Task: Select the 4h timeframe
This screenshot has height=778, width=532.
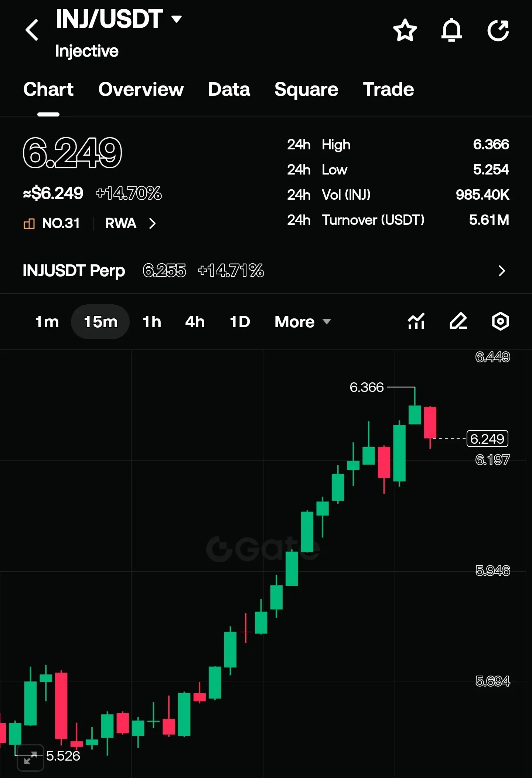Action: (195, 322)
